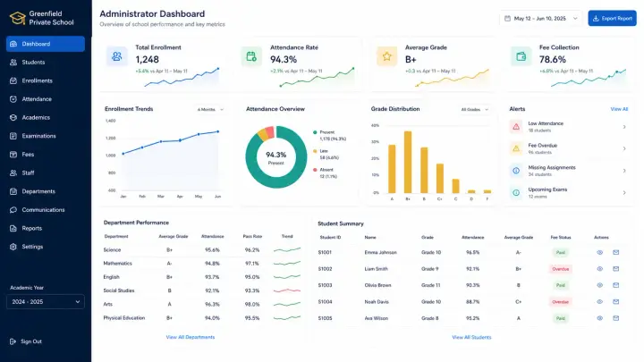Image resolution: width=644 pixels, height=362 pixels.
Task: Click the Physical Education department name
Action: pos(124,317)
